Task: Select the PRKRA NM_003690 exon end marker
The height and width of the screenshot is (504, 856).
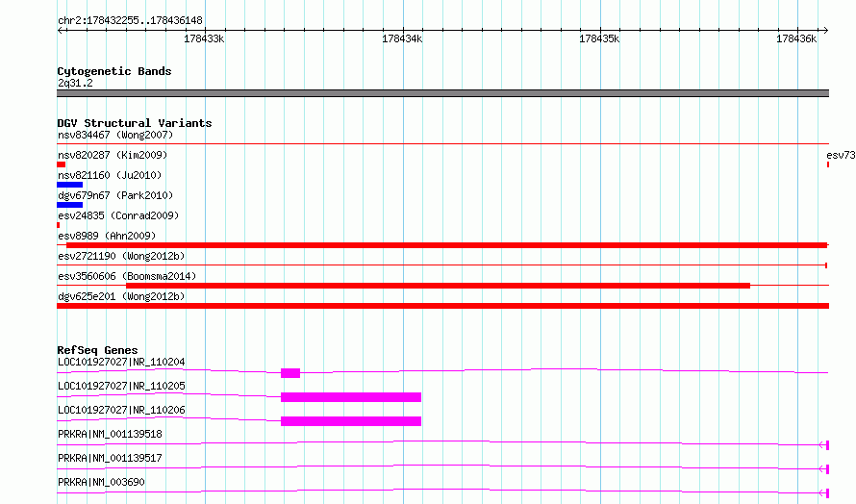Action: (827, 493)
